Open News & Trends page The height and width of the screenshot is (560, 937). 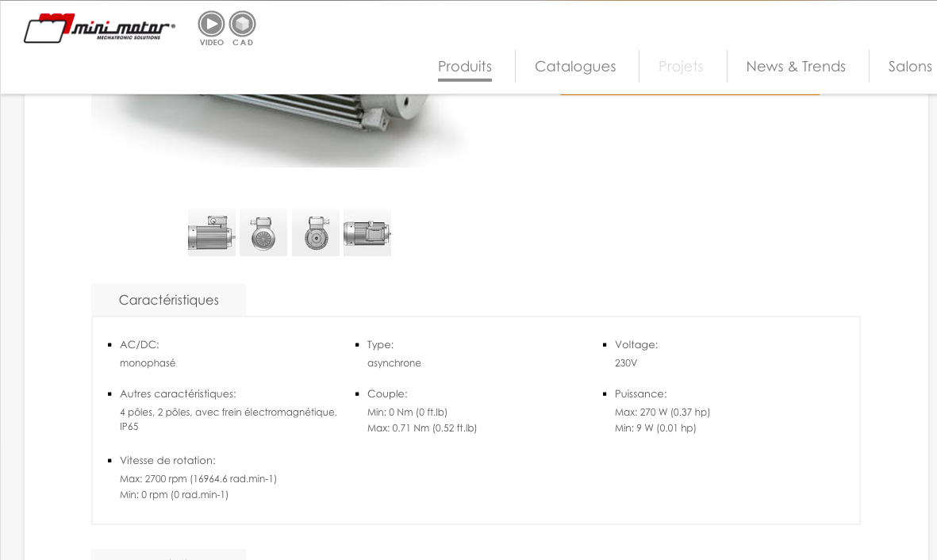click(796, 67)
